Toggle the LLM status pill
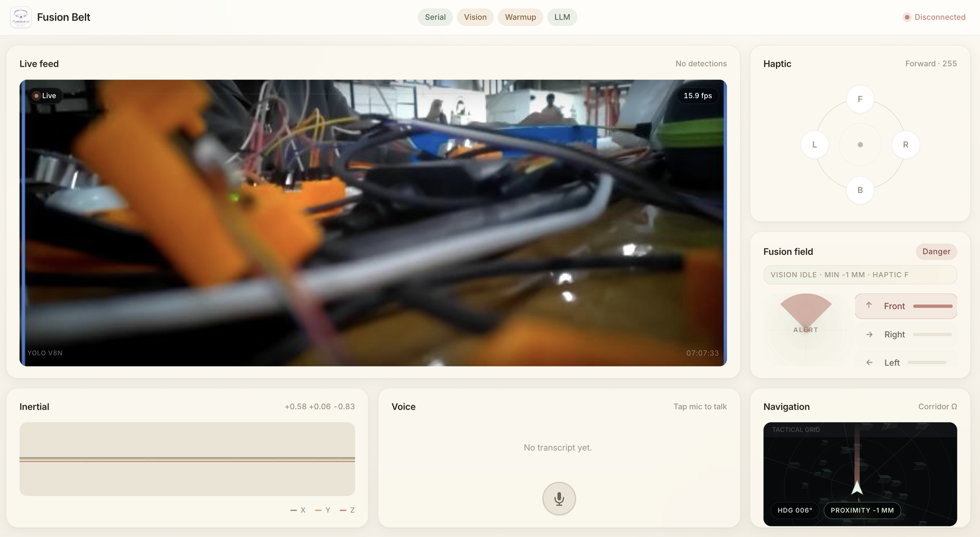 coord(562,17)
